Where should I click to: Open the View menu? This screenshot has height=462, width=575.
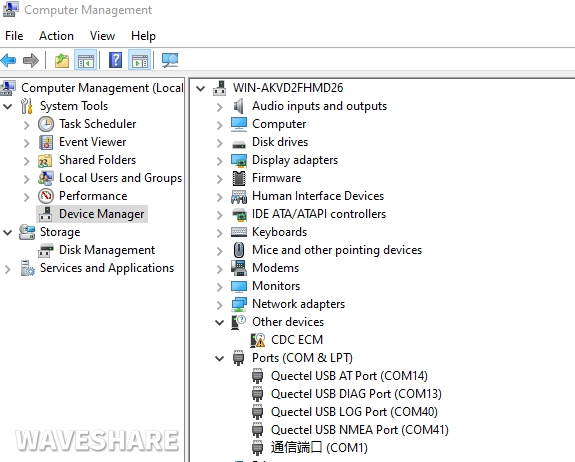pyautogui.click(x=102, y=36)
